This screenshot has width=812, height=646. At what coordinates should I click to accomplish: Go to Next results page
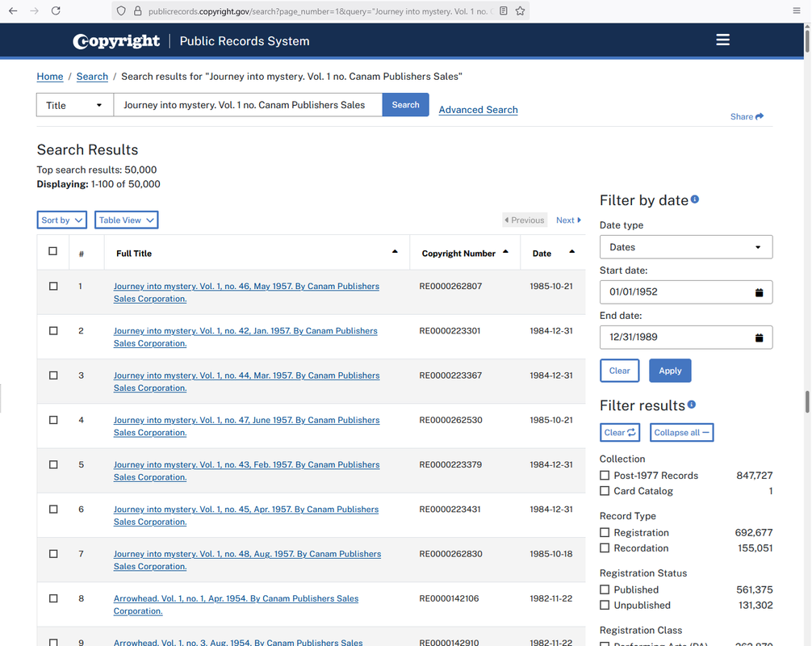568,220
